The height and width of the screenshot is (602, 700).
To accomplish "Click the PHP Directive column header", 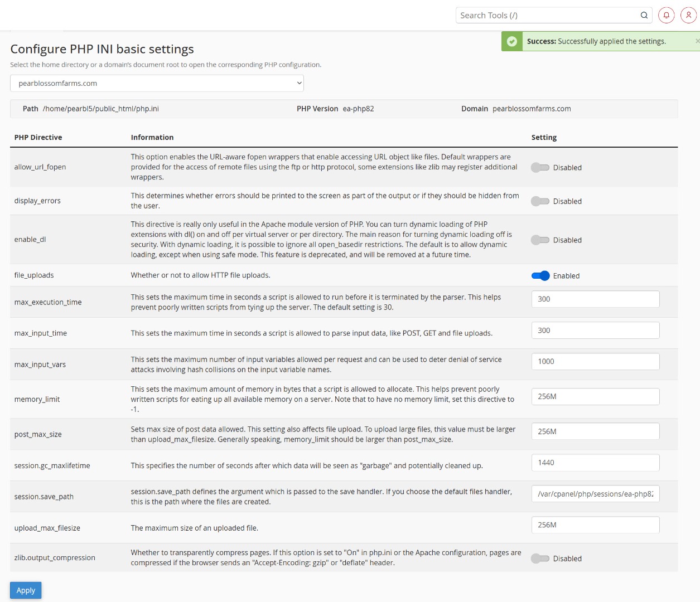I will tap(38, 138).
